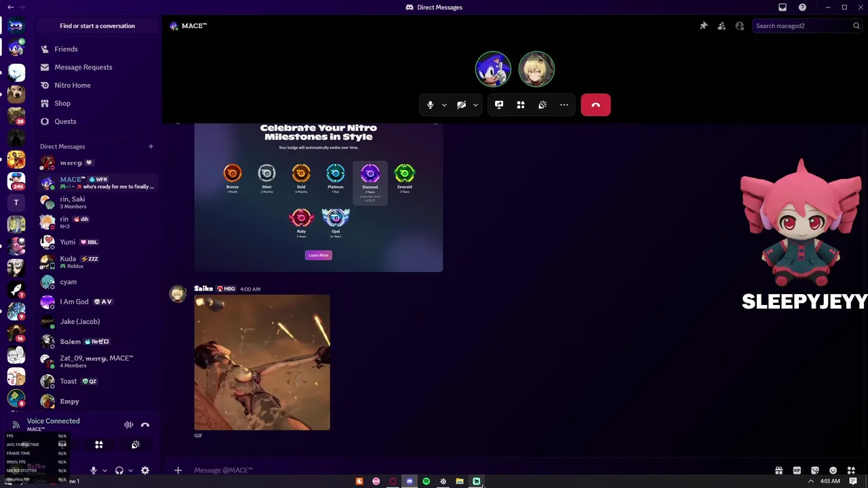The height and width of the screenshot is (488, 868).
Task: Open microphone options arrow in call controls
Action: pos(444,105)
